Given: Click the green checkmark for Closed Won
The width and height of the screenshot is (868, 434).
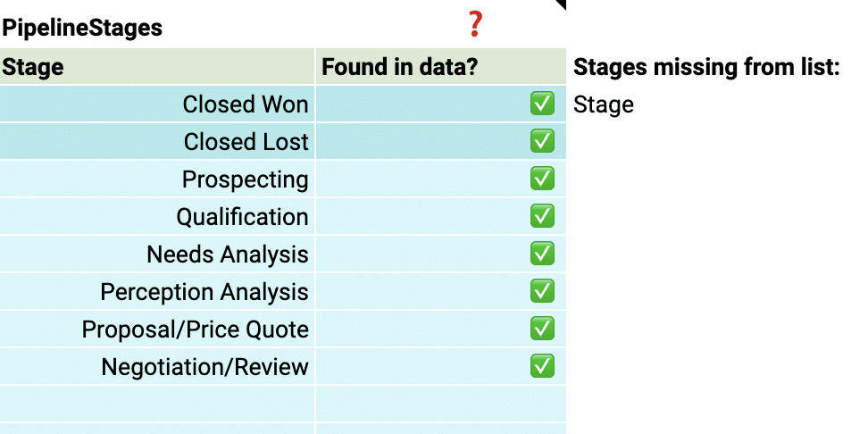Looking at the screenshot, I should pyautogui.click(x=542, y=104).
